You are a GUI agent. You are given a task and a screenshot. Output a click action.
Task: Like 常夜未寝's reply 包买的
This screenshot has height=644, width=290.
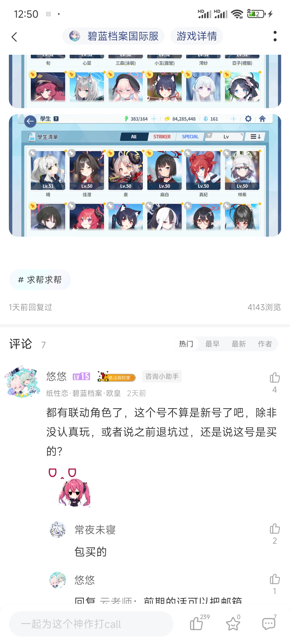pos(275,529)
